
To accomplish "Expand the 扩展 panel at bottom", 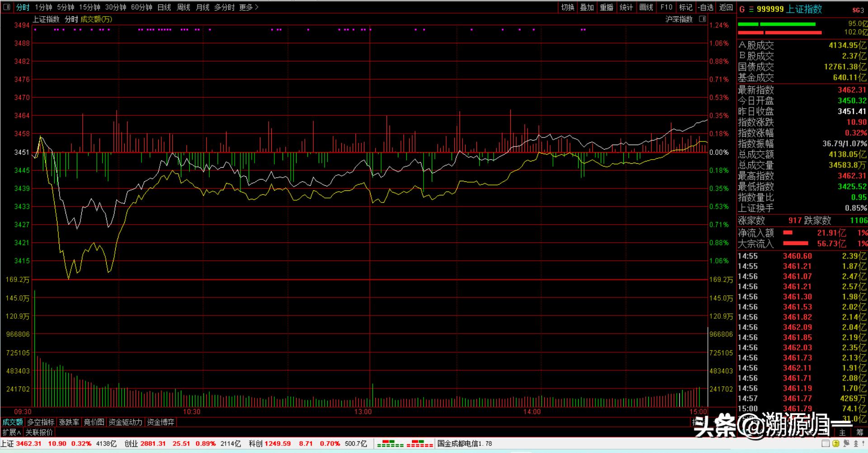I will (12, 432).
